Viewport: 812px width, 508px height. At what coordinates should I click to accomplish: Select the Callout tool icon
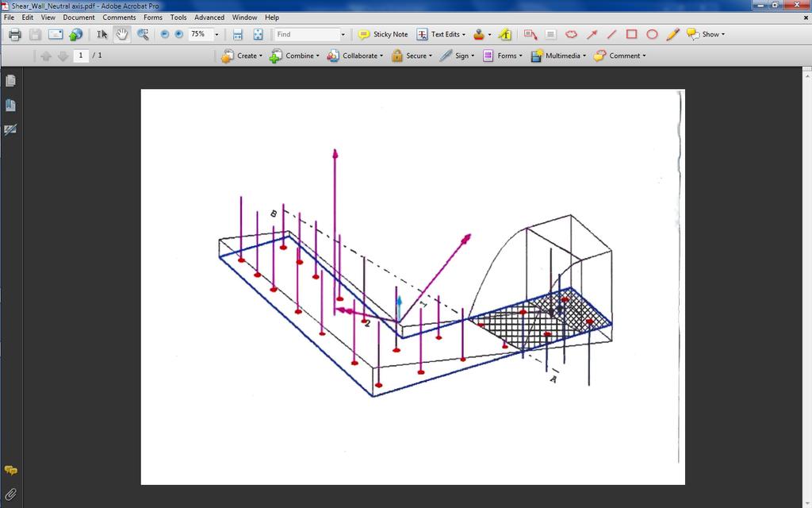[530, 35]
